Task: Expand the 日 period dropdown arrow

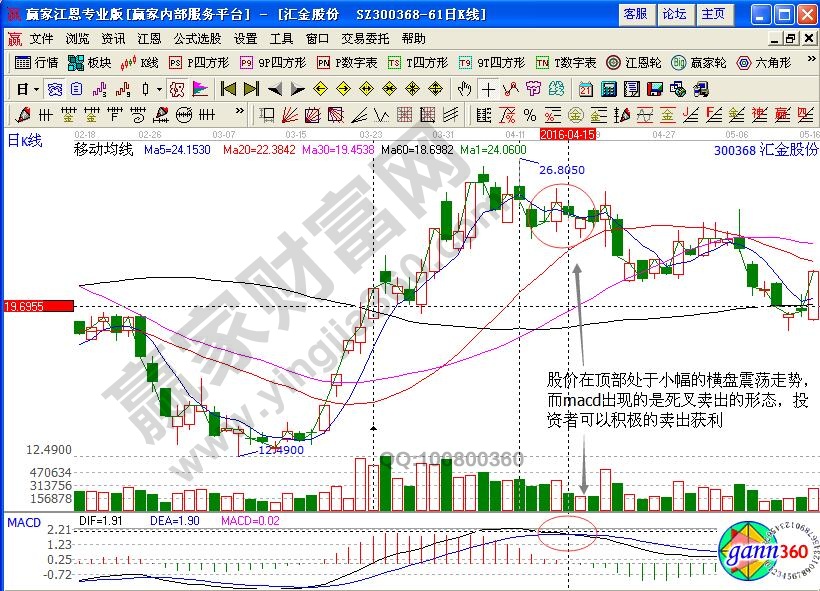Action: (36, 88)
